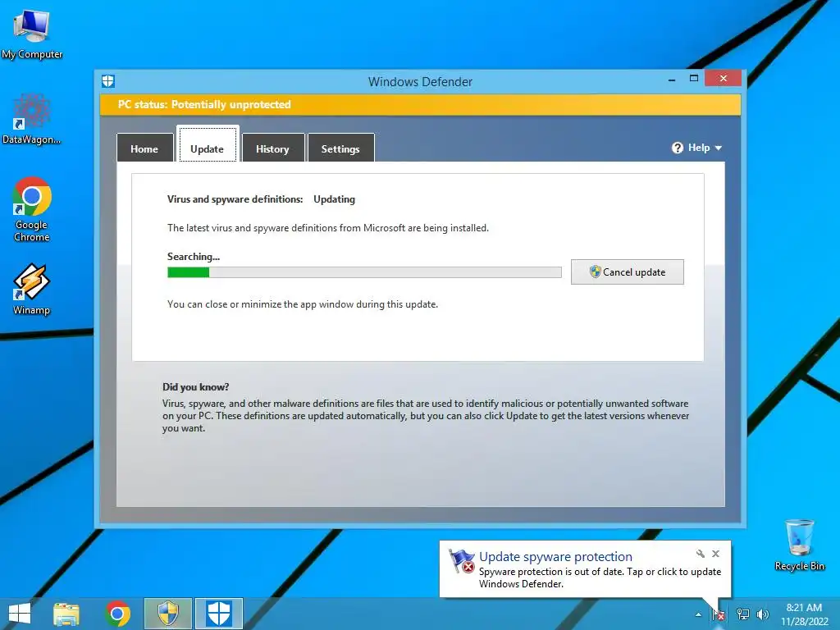Expand the Help dropdown arrow
840x630 pixels.
719,148
